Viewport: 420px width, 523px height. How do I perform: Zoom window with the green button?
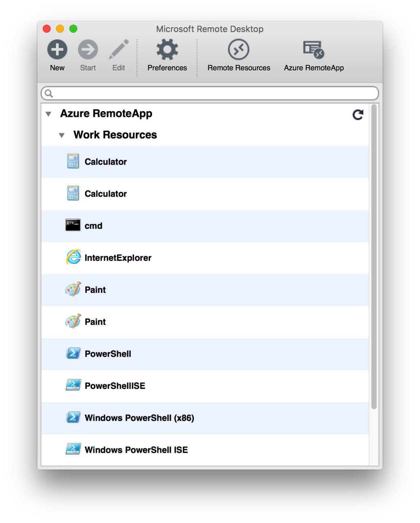click(x=73, y=29)
